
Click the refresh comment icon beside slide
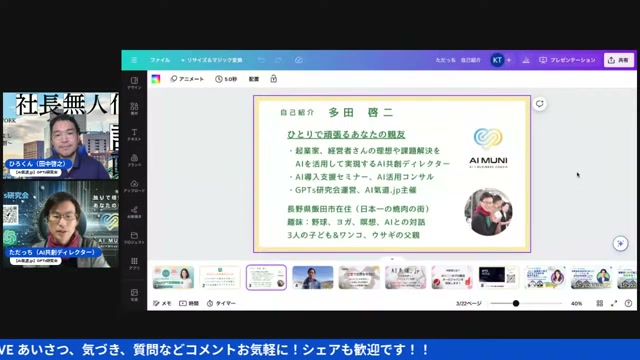[x=540, y=104]
